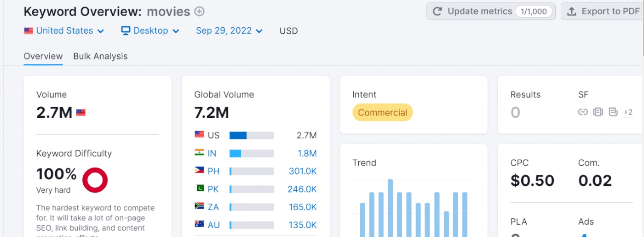Open the Desktop device dropdown
Viewport: 644px width, 237px height.
[x=150, y=31]
